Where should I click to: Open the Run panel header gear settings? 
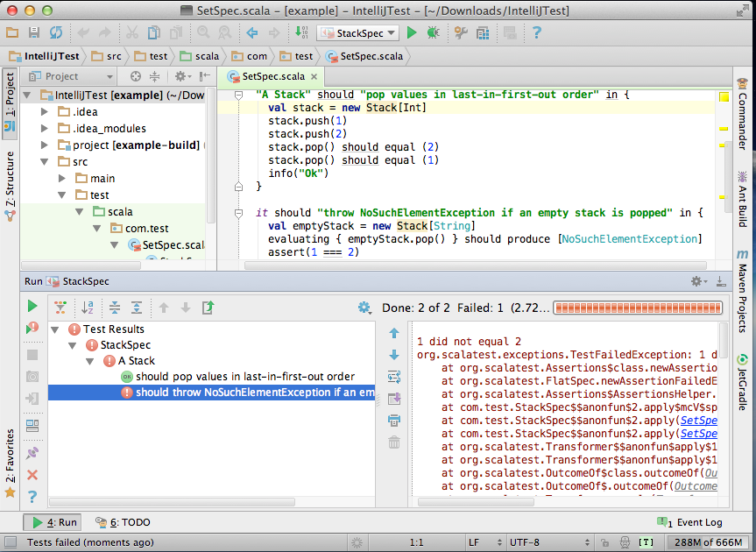coord(697,281)
